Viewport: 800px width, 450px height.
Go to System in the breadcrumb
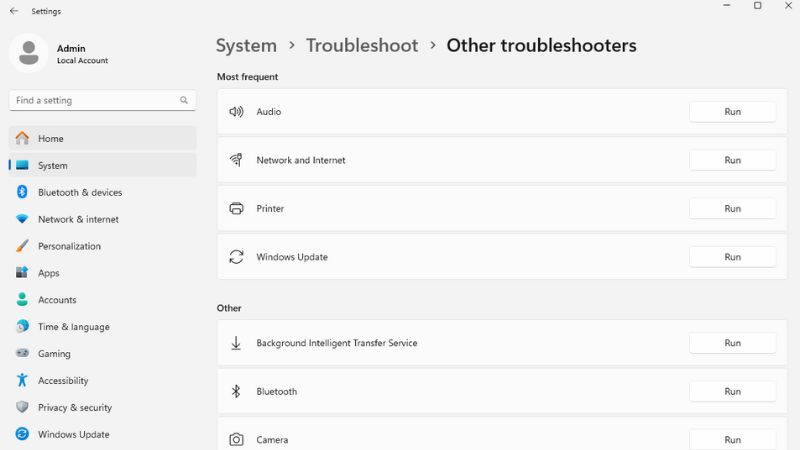click(x=246, y=45)
